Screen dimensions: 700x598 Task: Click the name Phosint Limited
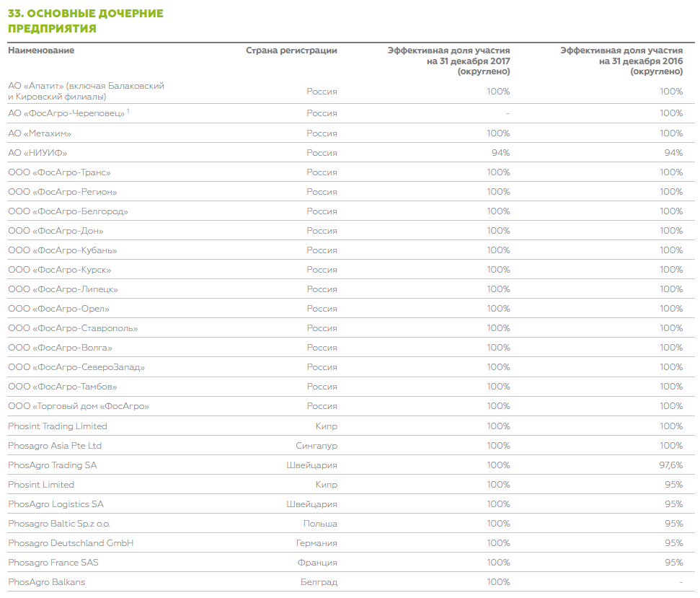41,485
